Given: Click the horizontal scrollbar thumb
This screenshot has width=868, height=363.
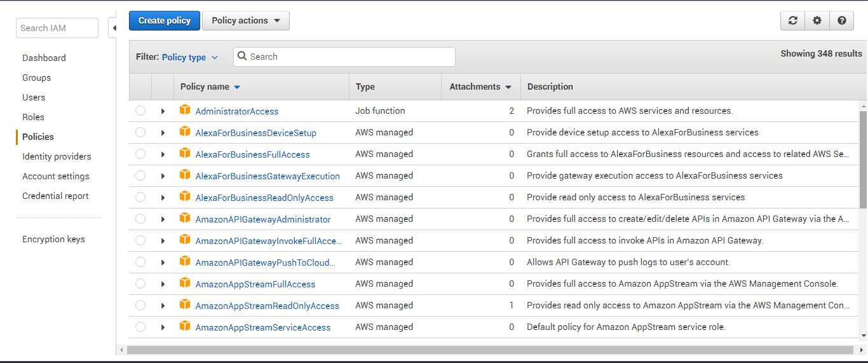Looking at the screenshot, I should pos(490,350).
